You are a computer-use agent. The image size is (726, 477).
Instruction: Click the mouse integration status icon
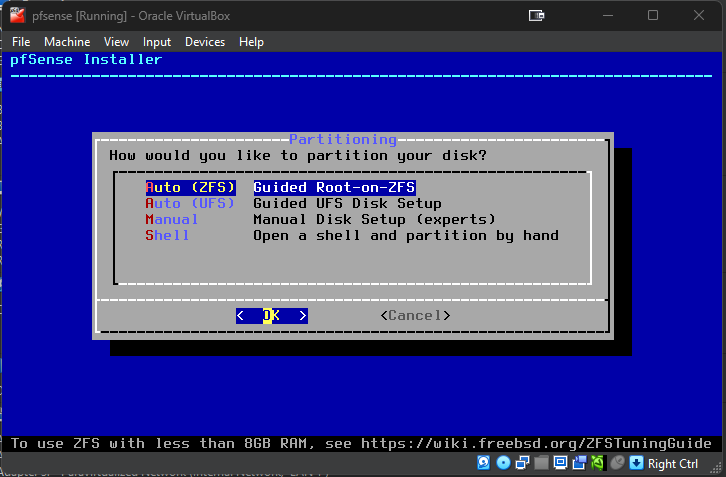pyautogui.click(x=617, y=463)
